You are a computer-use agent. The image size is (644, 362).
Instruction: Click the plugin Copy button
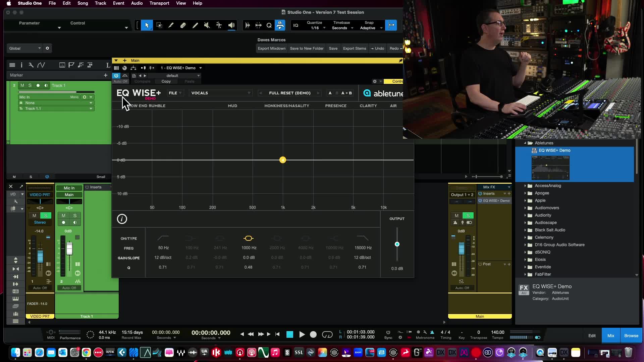point(166,81)
